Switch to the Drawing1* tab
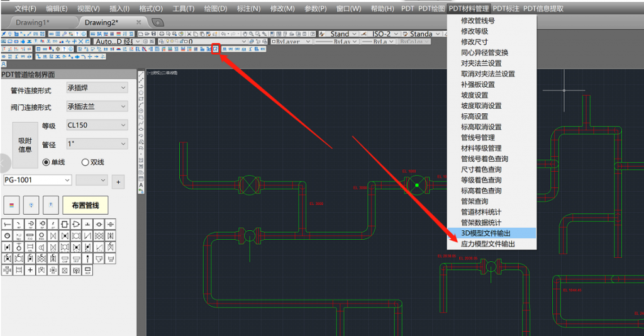Image resolution: width=644 pixels, height=336 pixels. (33, 22)
